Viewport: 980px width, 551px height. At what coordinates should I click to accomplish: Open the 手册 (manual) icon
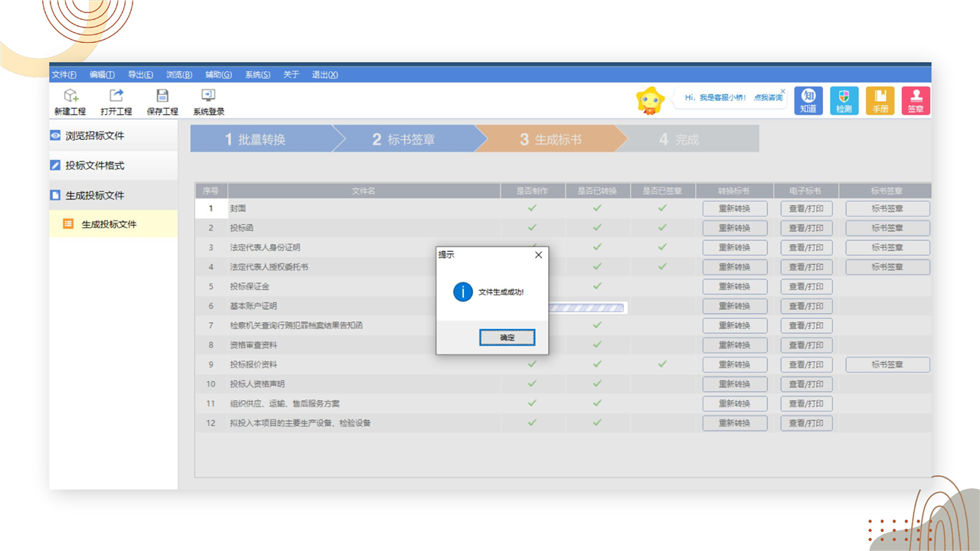(880, 100)
